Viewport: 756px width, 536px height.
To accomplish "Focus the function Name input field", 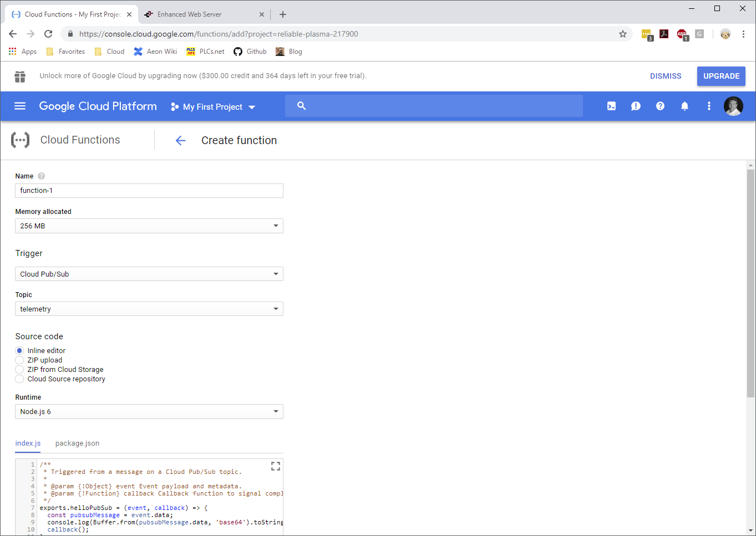I will click(x=149, y=191).
